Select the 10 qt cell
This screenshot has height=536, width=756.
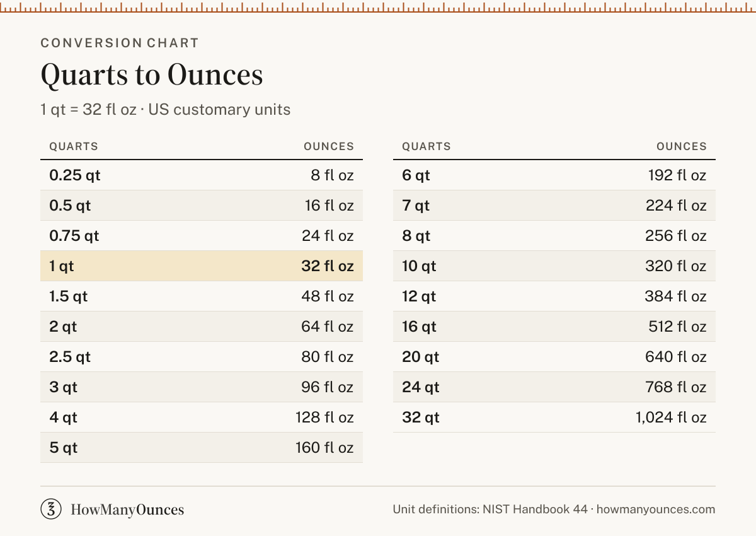click(419, 266)
